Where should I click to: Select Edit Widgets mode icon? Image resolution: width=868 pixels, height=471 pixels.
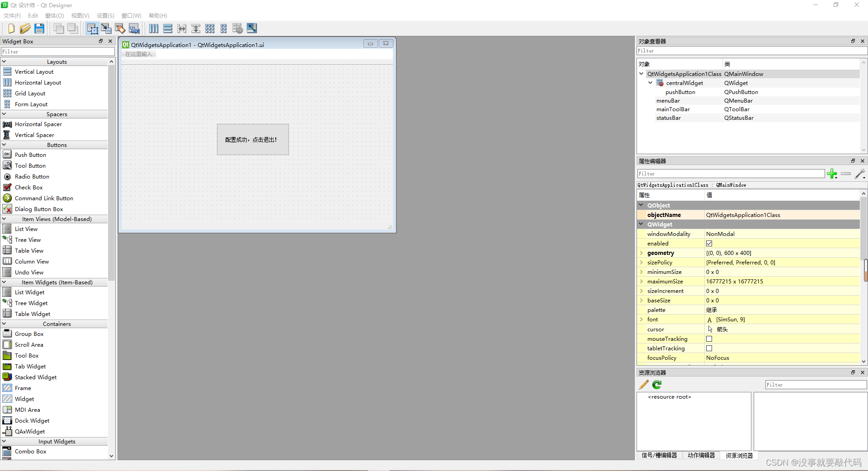tap(92, 28)
